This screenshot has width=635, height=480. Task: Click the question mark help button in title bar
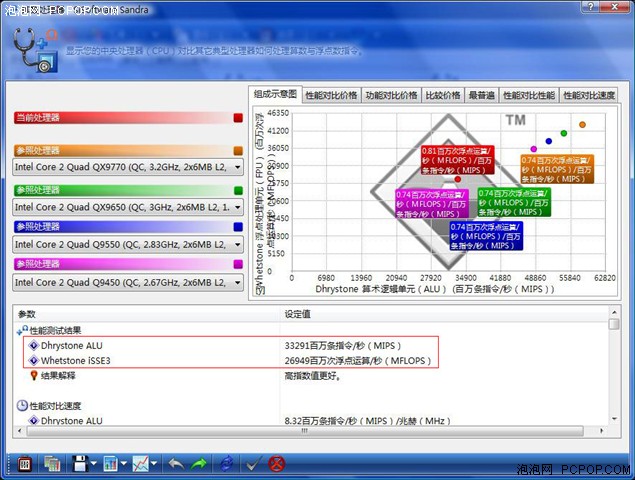point(591,7)
